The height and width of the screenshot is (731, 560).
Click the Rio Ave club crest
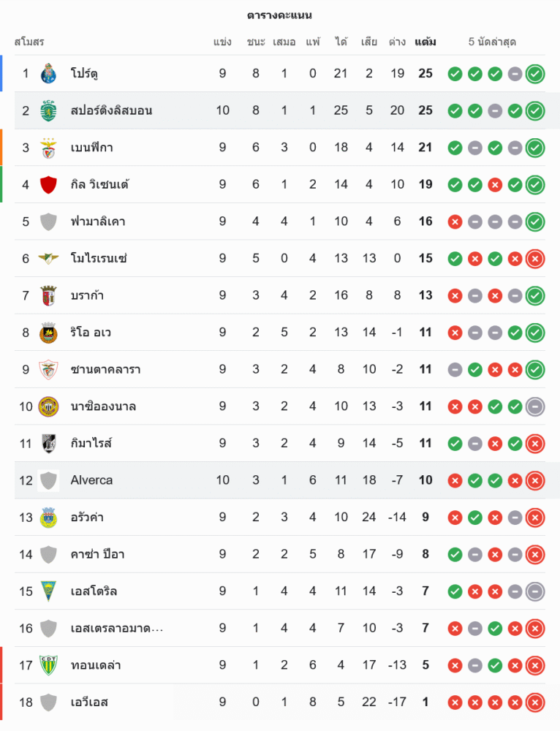[48, 333]
